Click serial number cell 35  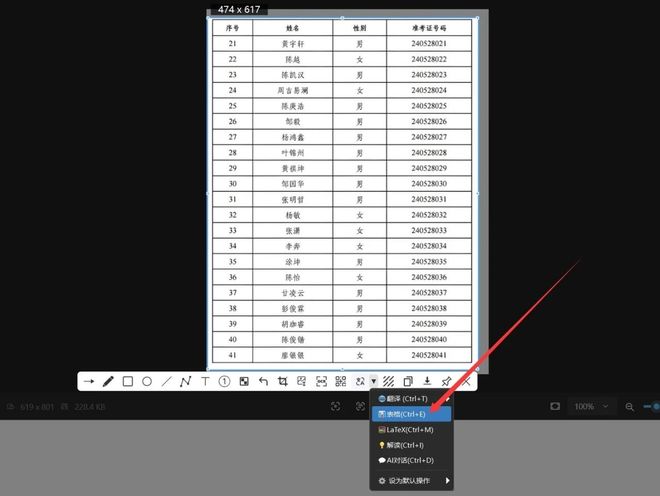232,261
